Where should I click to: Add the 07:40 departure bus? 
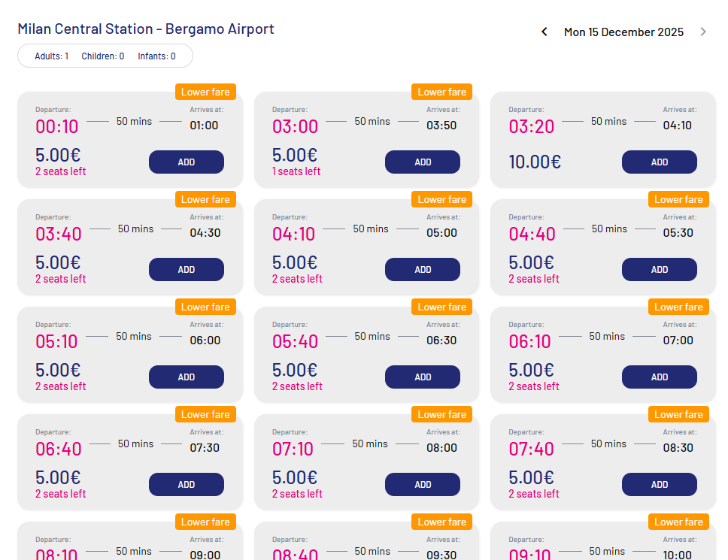pos(659,484)
